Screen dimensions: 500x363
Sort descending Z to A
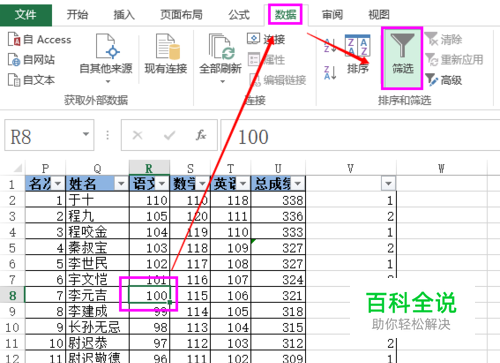tap(330, 73)
